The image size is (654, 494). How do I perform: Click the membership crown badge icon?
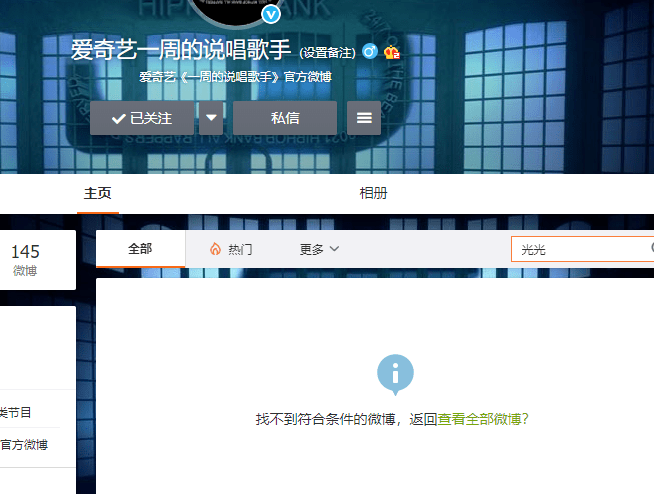(x=392, y=52)
